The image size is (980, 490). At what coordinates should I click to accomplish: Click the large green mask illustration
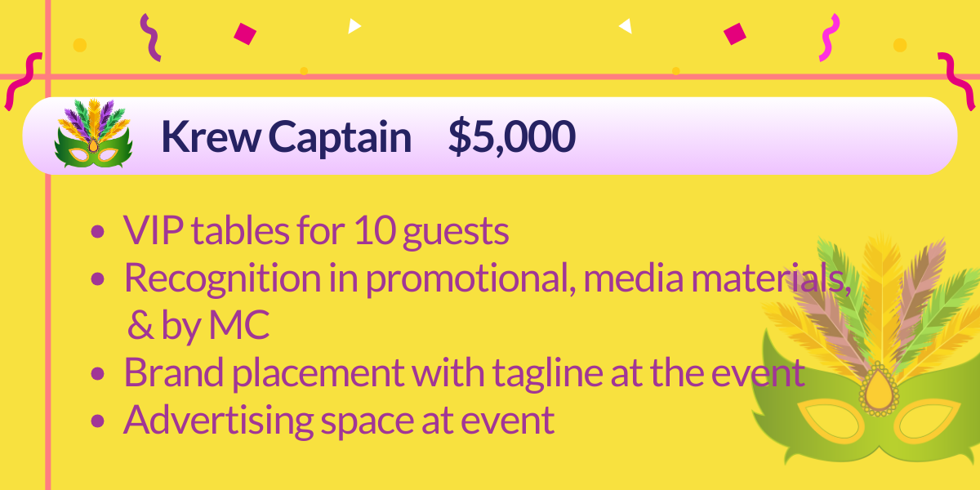pos(870,359)
